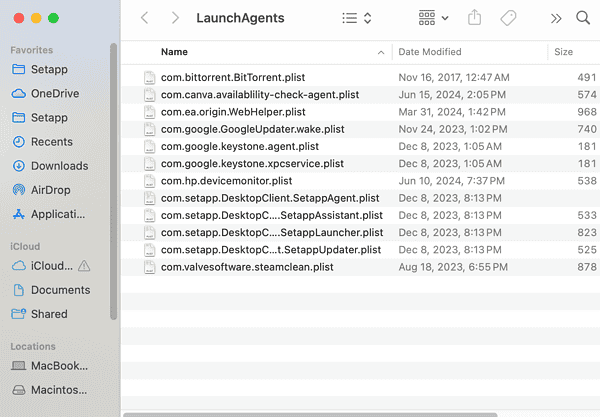Select Documents under iCloud

pos(60,290)
